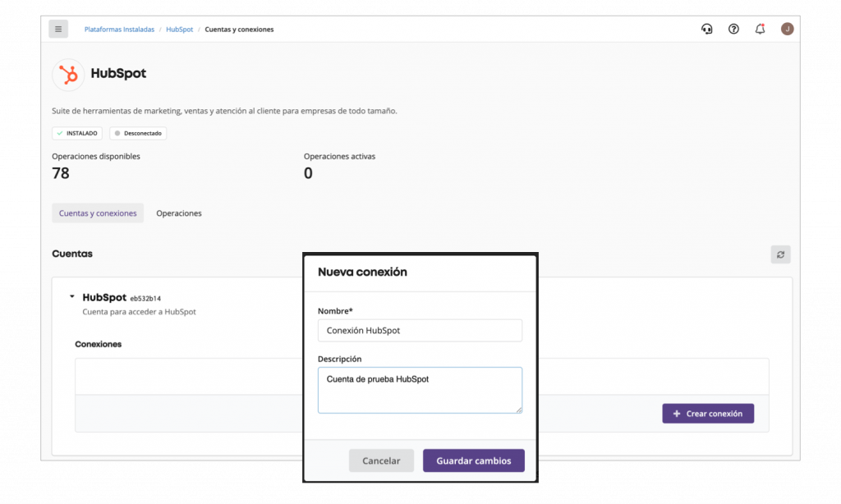Focus the Nombre input field
Image resolution: width=841 pixels, height=504 pixels.
pos(420,330)
